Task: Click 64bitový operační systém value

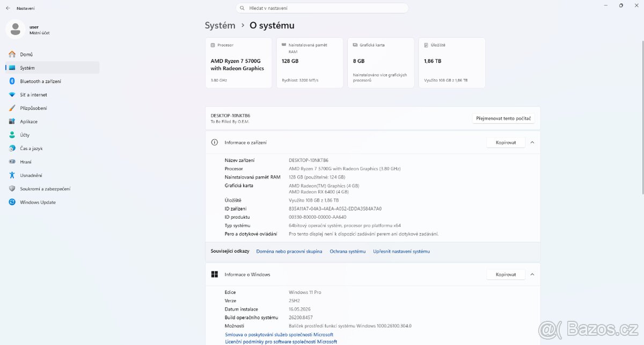Action: tap(345, 226)
